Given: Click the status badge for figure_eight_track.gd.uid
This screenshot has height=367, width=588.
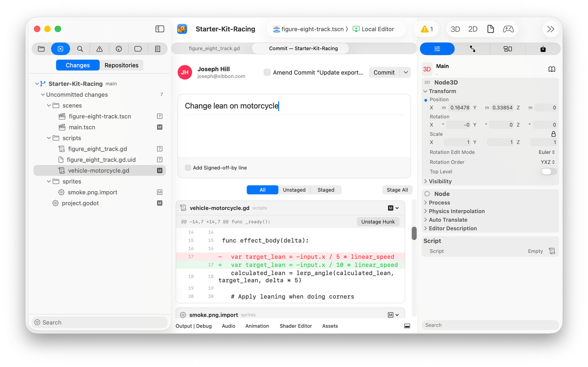Looking at the screenshot, I should click(160, 159).
